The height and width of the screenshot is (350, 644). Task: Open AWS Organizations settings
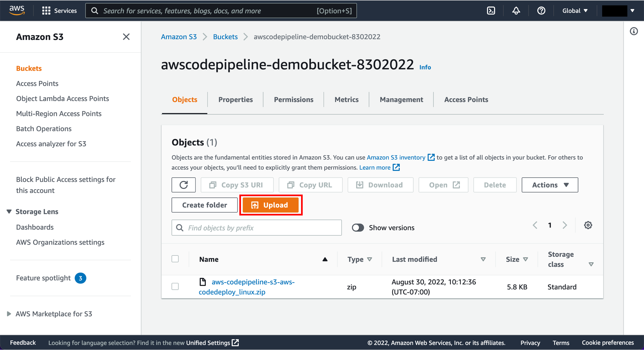coord(60,242)
